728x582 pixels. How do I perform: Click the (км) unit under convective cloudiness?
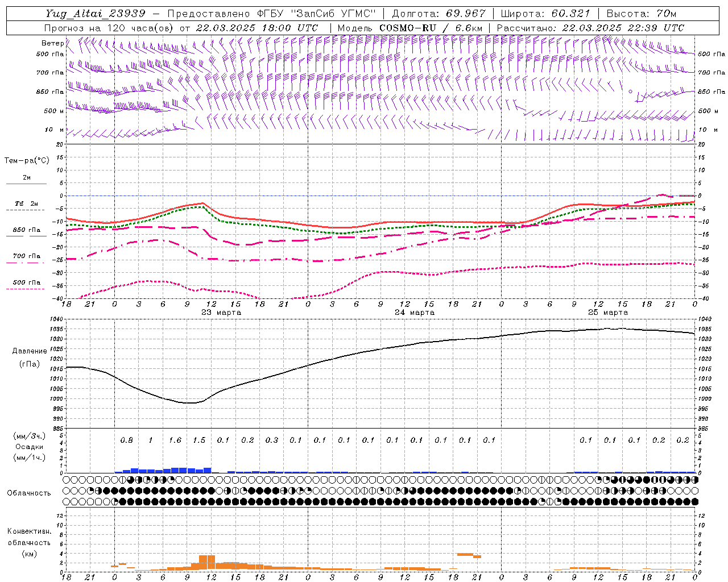click(29, 554)
